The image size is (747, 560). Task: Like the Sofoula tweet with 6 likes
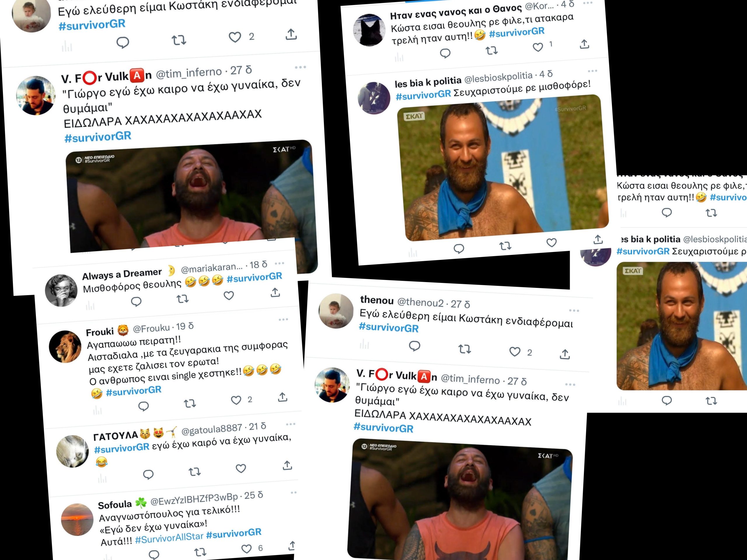tap(247, 549)
